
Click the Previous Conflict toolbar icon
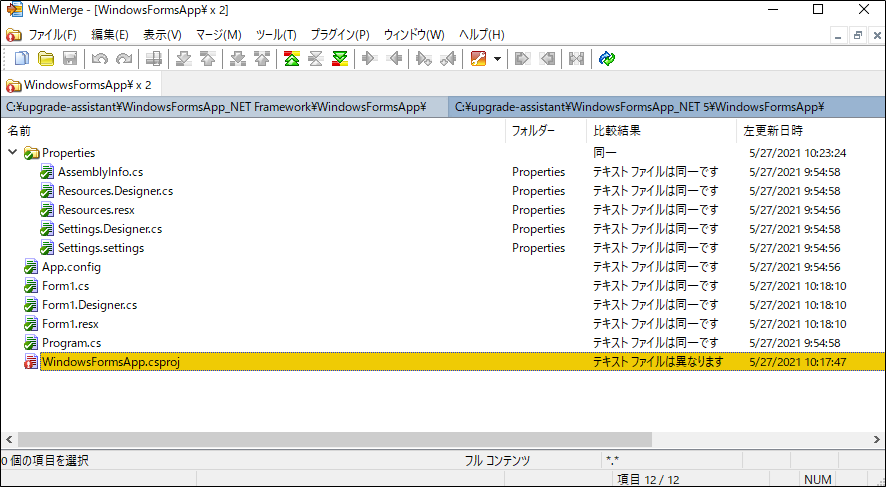pos(262,58)
